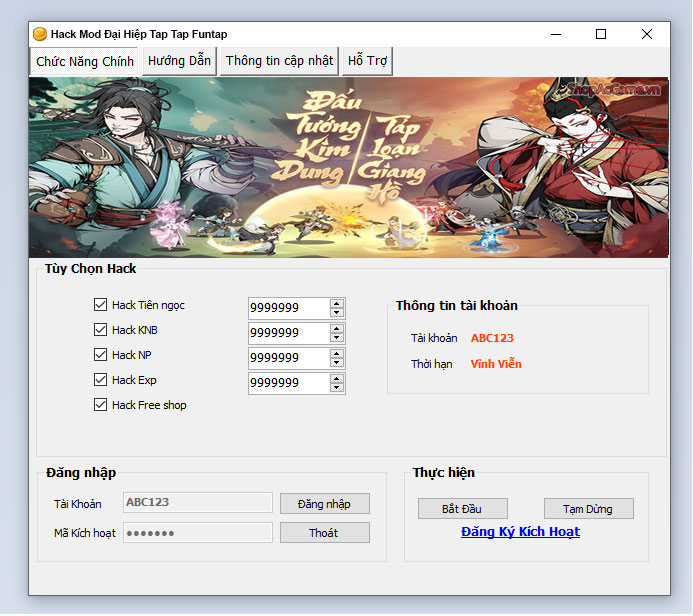The image size is (693, 616).
Task: Click the Mã Kích hoạt password field
Action: click(198, 532)
